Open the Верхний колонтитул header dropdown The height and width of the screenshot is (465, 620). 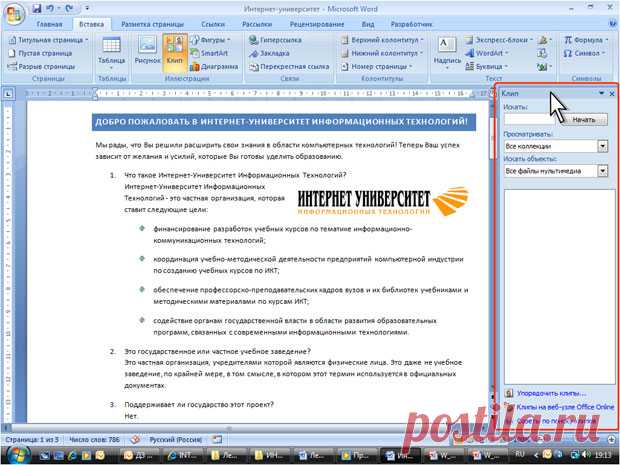(382, 40)
